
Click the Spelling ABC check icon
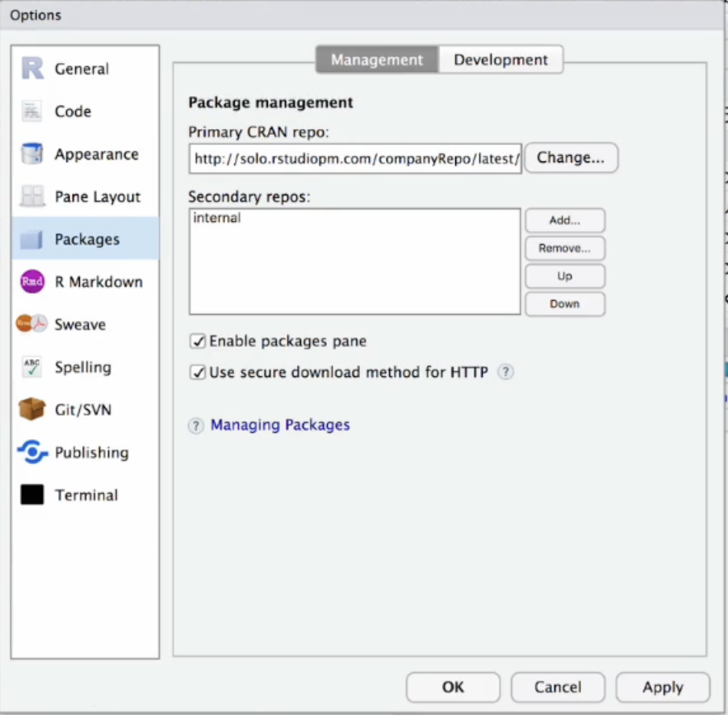(x=32, y=367)
